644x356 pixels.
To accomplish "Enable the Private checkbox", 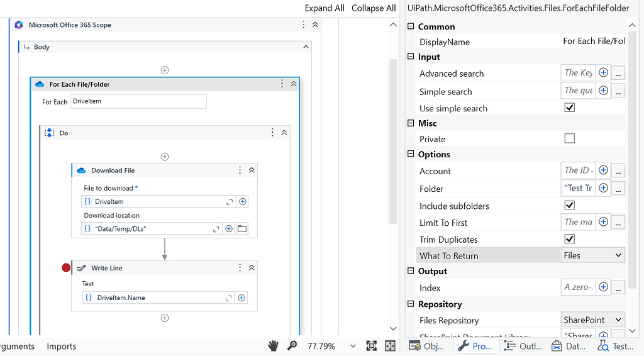I will pos(570,139).
